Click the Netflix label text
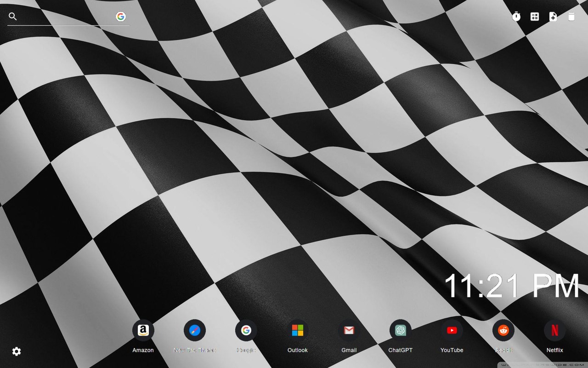This screenshot has width=588, height=368. 555,350
